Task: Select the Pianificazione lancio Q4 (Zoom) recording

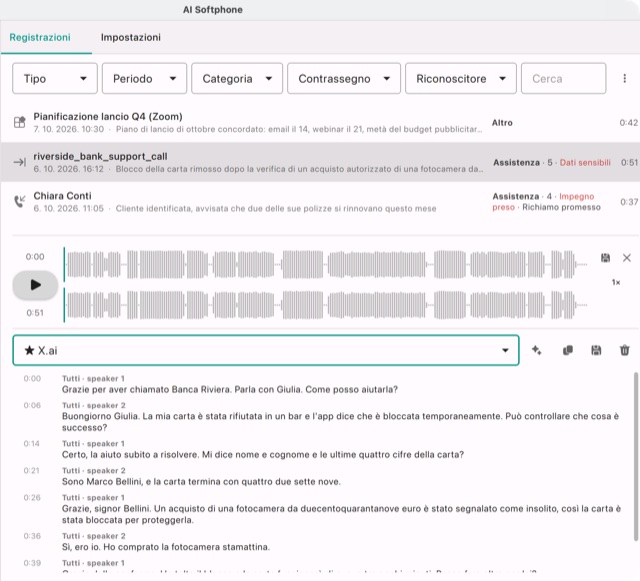Action: coord(320,122)
